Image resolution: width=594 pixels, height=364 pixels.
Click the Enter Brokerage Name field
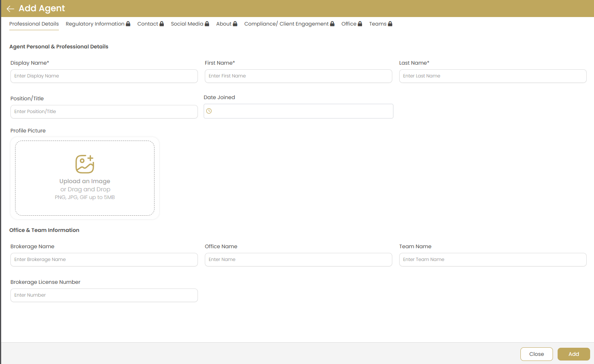(104, 259)
